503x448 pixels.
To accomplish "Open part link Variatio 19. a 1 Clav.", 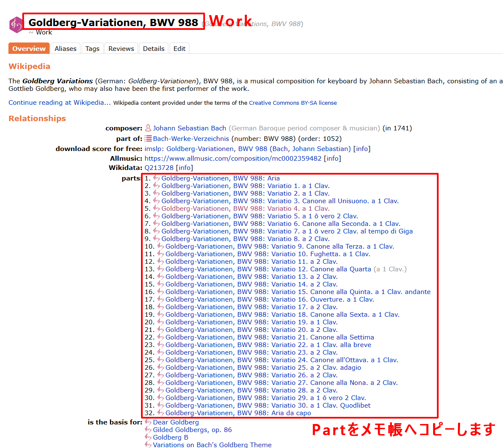I will (252, 322).
